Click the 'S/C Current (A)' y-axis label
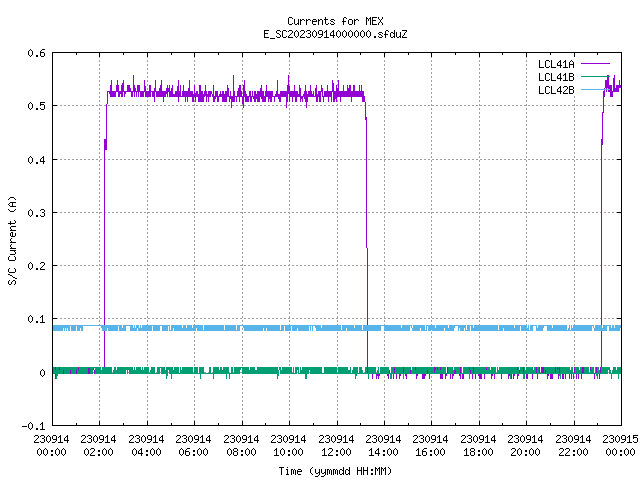640x480 pixels. click(13, 241)
